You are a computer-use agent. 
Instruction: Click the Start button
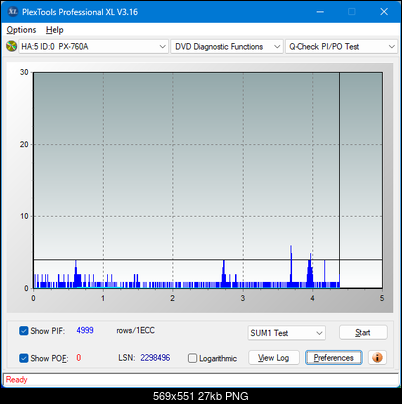tap(363, 332)
